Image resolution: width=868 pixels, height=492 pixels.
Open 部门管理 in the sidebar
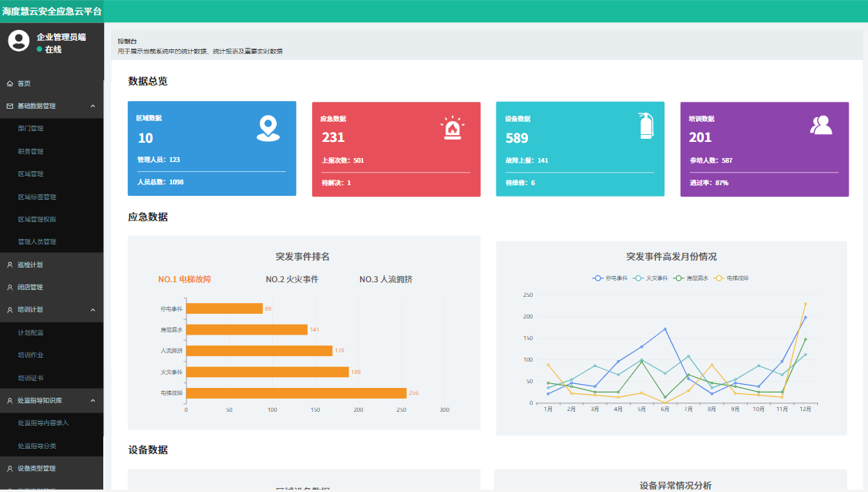tap(31, 129)
